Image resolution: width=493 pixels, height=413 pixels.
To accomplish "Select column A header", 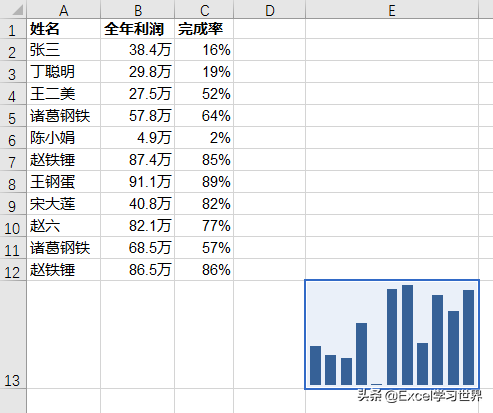I will pyautogui.click(x=64, y=9).
